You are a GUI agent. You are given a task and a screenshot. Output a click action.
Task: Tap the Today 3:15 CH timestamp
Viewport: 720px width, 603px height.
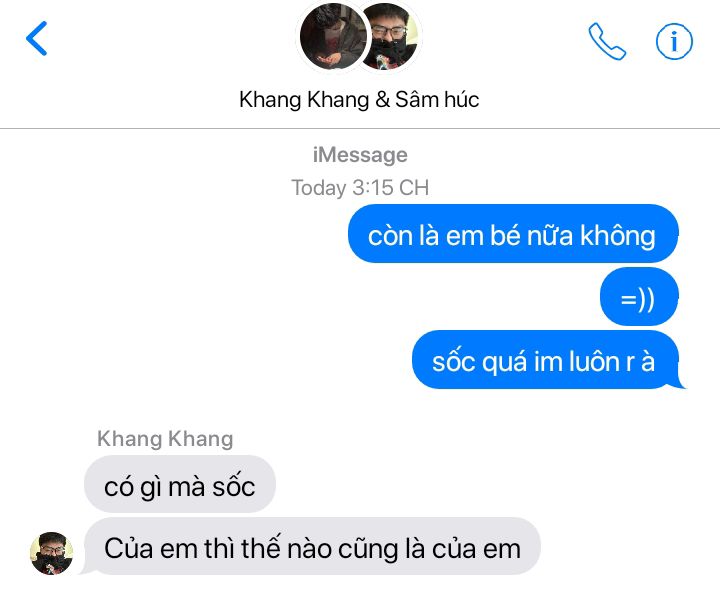tap(360, 187)
